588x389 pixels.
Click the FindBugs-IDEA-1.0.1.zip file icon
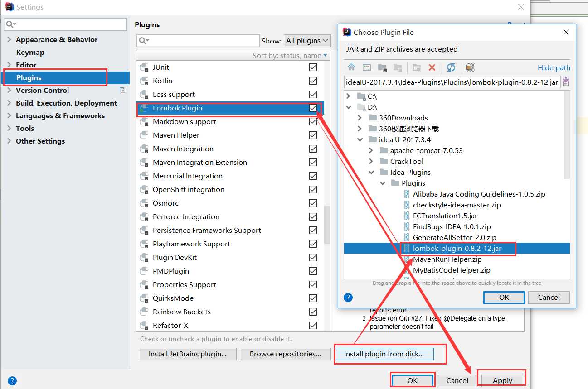click(407, 226)
